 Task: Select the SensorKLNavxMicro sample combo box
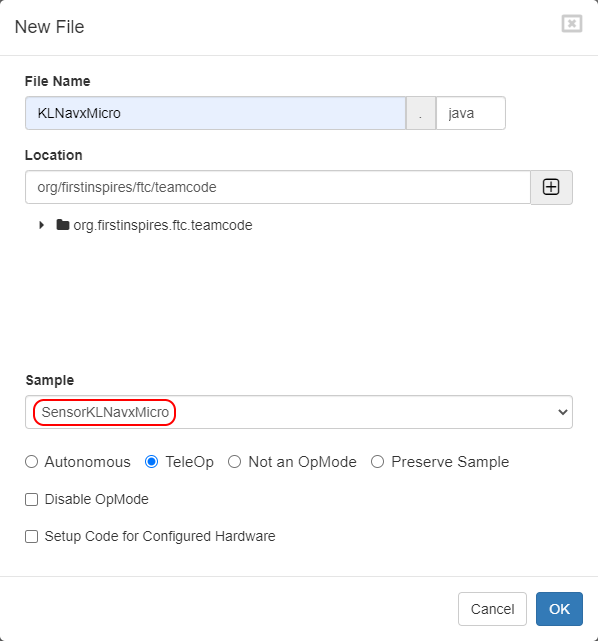[x=299, y=412]
